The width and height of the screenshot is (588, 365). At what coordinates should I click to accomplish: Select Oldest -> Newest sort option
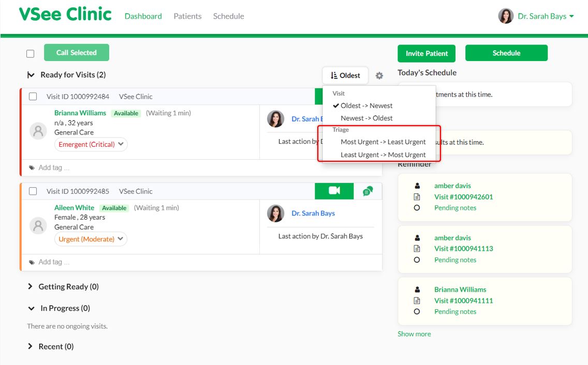point(366,105)
